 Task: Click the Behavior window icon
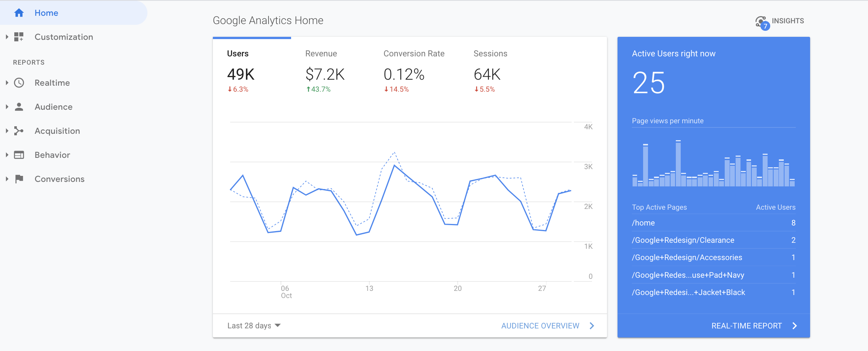coord(19,155)
